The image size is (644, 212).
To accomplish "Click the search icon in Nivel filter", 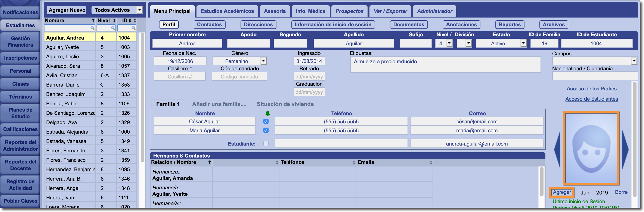I will 113,28.
